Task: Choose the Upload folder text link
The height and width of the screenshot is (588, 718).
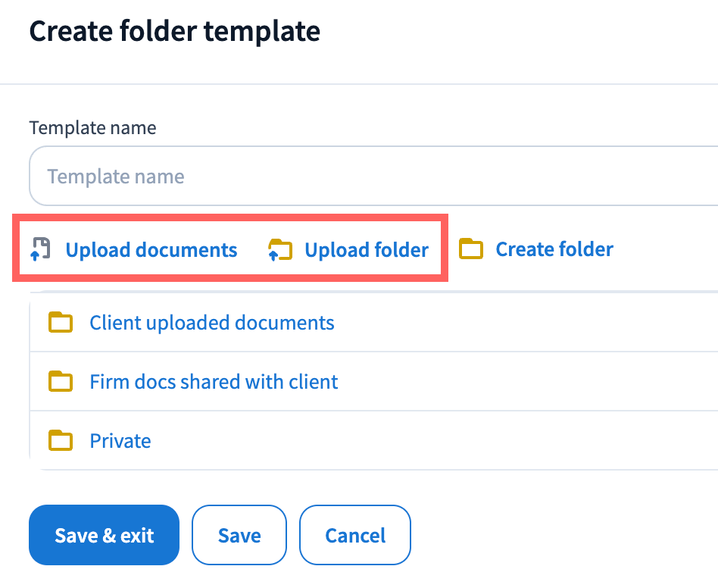Action: (367, 250)
